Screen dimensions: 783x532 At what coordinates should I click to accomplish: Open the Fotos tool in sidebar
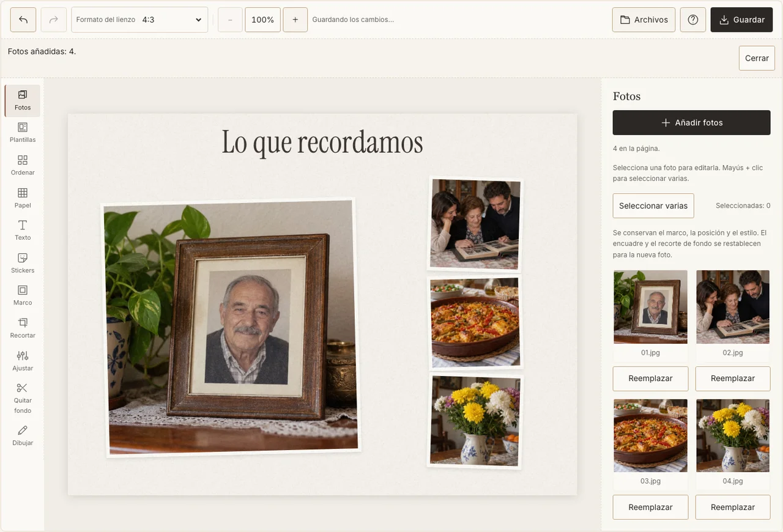click(23, 101)
